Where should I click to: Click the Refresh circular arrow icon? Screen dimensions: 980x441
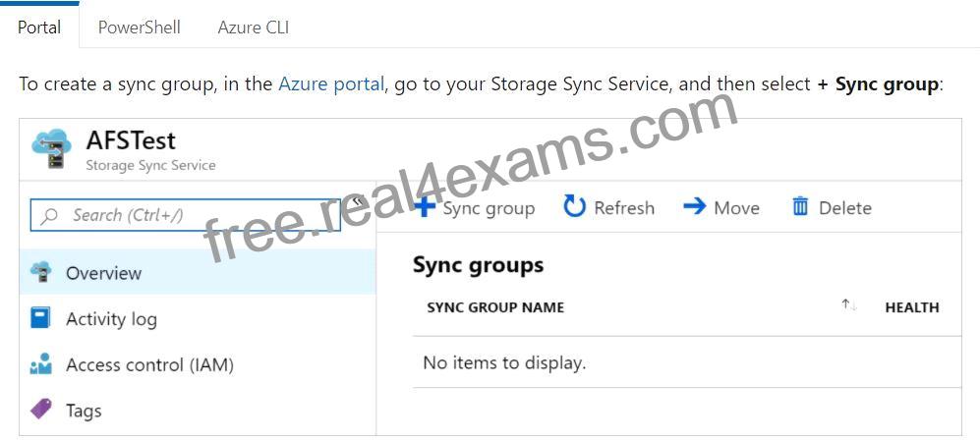coord(574,206)
